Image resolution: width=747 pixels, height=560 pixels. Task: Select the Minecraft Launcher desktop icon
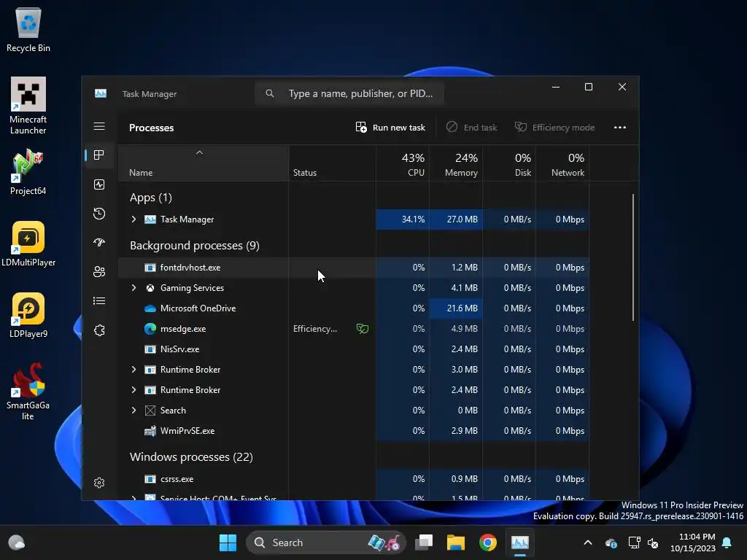[x=28, y=106]
